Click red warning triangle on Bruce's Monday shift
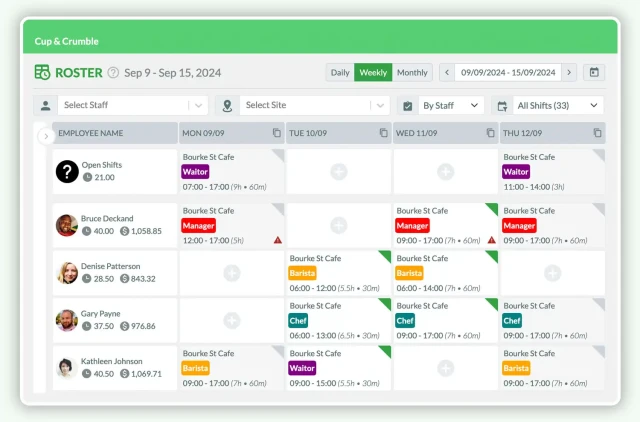The image size is (640, 422). (278, 240)
